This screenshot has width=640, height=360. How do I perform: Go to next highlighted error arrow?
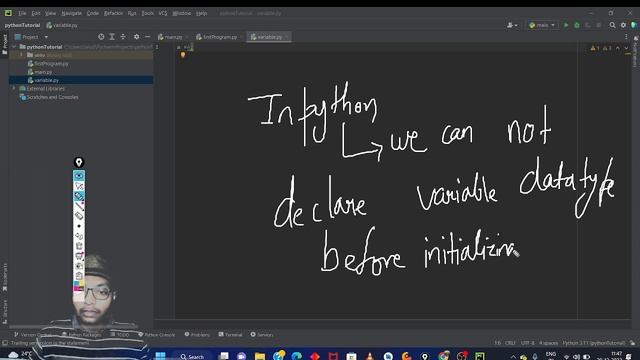(x=626, y=48)
